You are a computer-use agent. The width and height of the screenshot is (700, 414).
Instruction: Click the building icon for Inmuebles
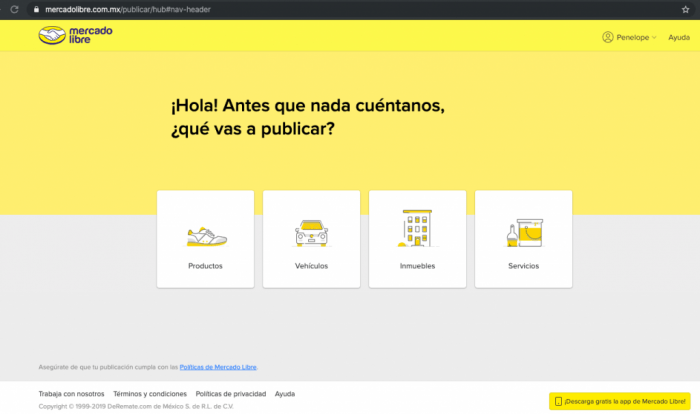(417, 228)
